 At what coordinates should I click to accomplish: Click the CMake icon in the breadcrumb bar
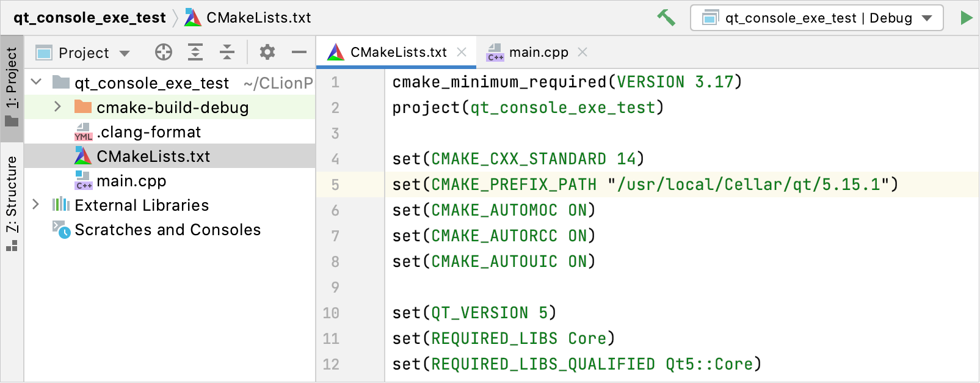pyautogui.click(x=193, y=18)
